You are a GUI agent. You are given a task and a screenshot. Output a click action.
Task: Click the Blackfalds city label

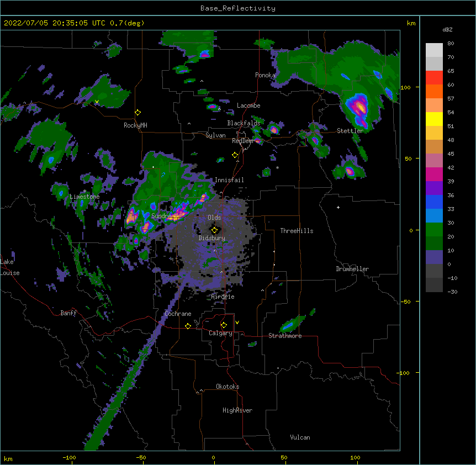pos(244,123)
